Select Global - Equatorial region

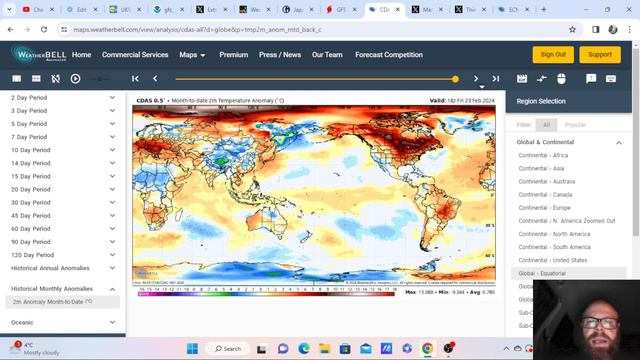pyautogui.click(x=569, y=273)
